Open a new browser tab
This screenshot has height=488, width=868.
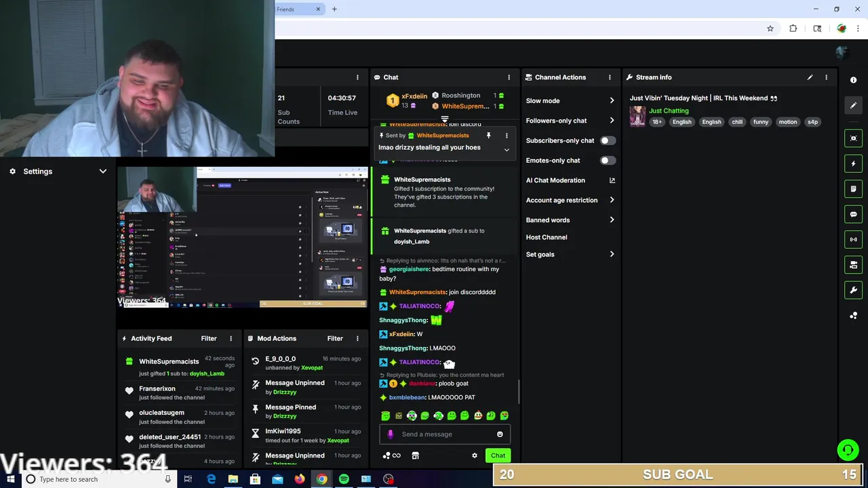coord(334,9)
